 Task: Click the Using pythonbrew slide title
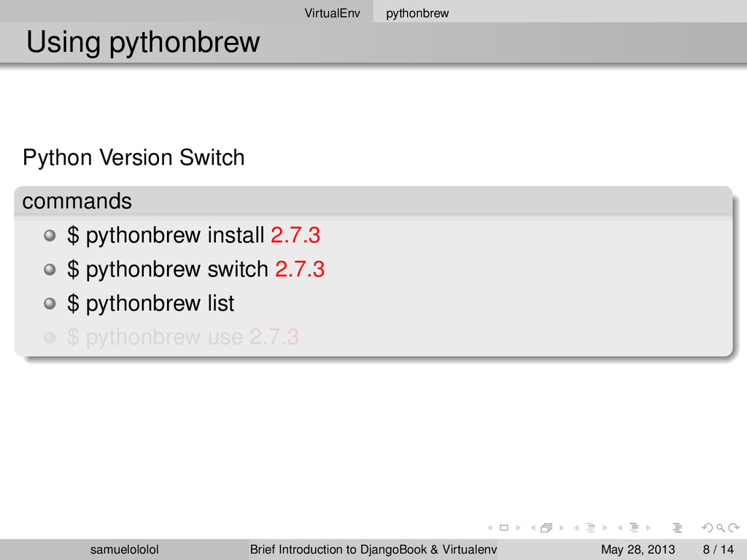pos(143,42)
